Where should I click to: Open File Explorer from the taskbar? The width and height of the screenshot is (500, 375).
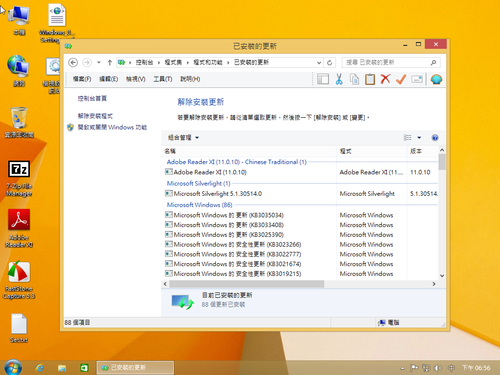pyautogui.click(x=62, y=368)
